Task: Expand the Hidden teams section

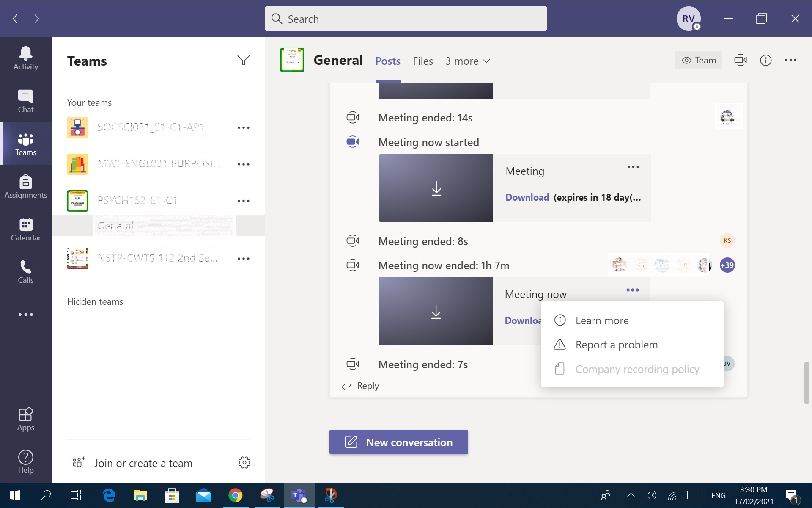Action: pos(95,301)
